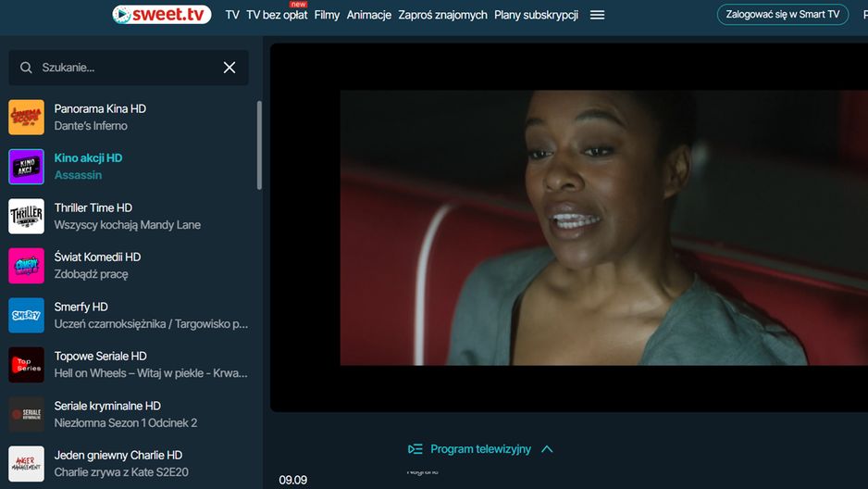The height and width of the screenshot is (489, 868).
Task: Open the sweet.tv logo homepage
Action: tap(162, 15)
